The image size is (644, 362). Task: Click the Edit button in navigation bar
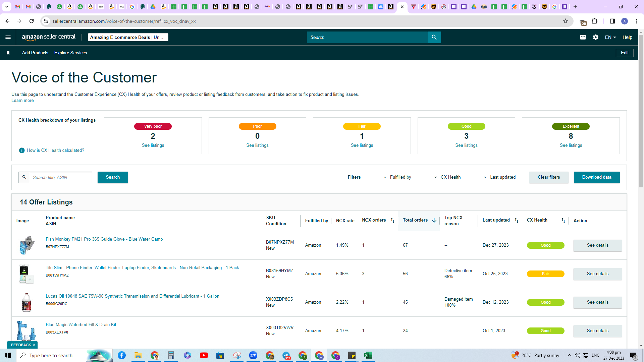pyautogui.click(x=625, y=53)
